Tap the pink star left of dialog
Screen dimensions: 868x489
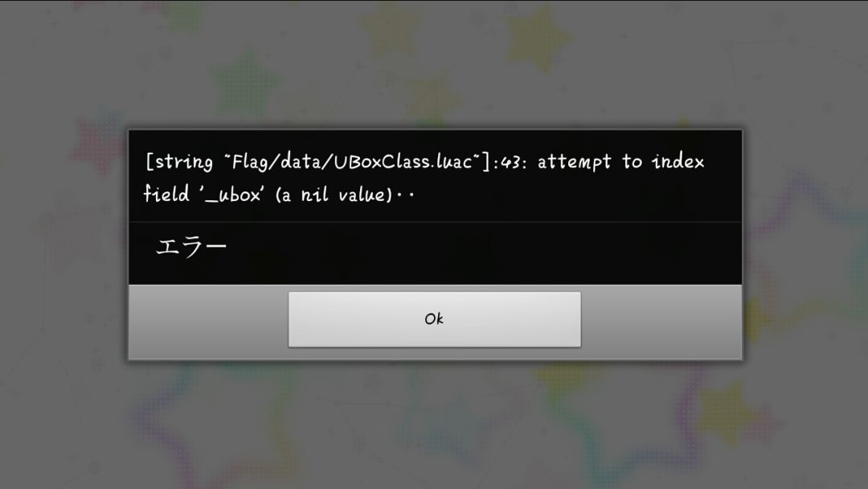(x=100, y=143)
